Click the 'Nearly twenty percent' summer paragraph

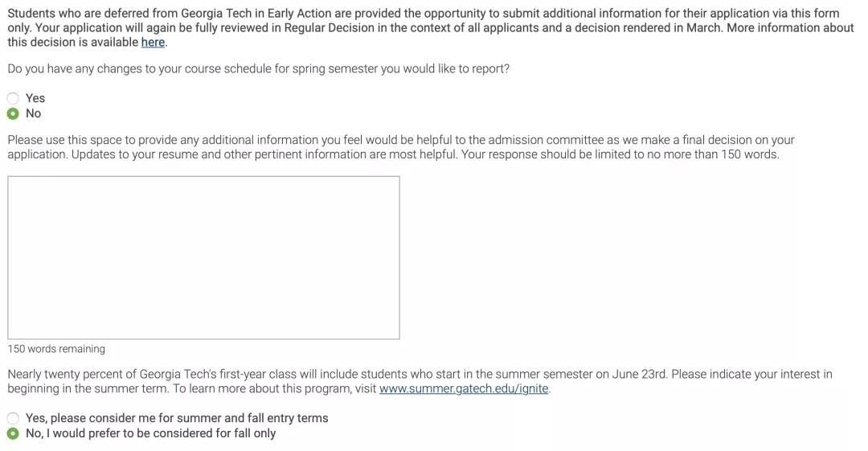pyautogui.click(x=420, y=381)
